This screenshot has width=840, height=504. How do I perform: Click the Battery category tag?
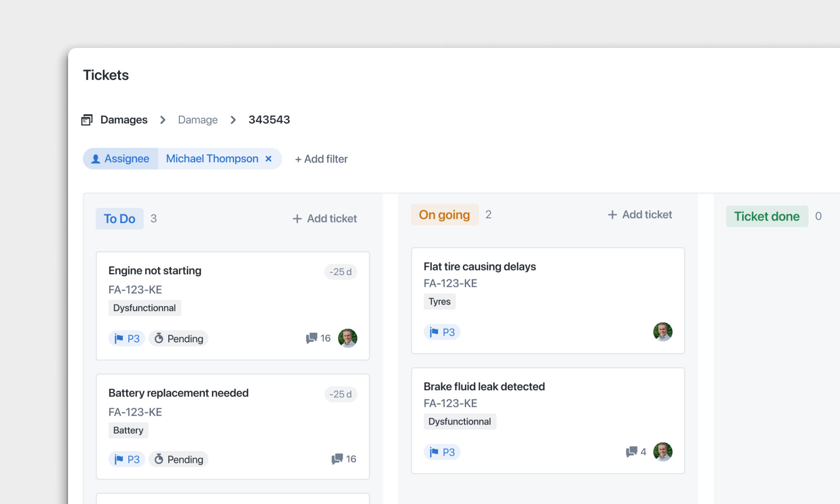pyautogui.click(x=128, y=430)
